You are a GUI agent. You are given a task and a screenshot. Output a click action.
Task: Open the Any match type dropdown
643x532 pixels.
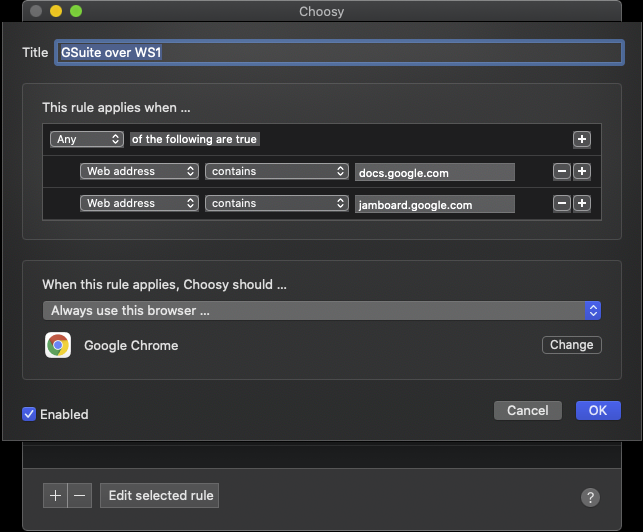tap(87, 139)
